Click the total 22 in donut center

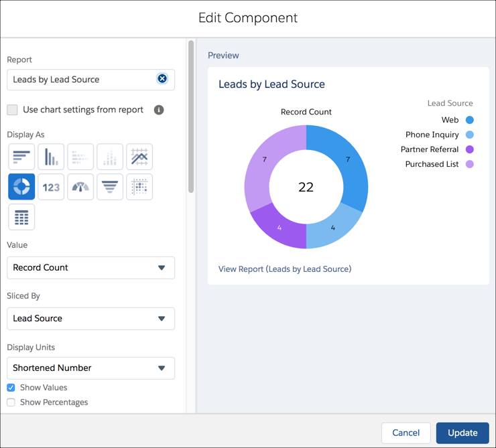[x=306, y=187]
